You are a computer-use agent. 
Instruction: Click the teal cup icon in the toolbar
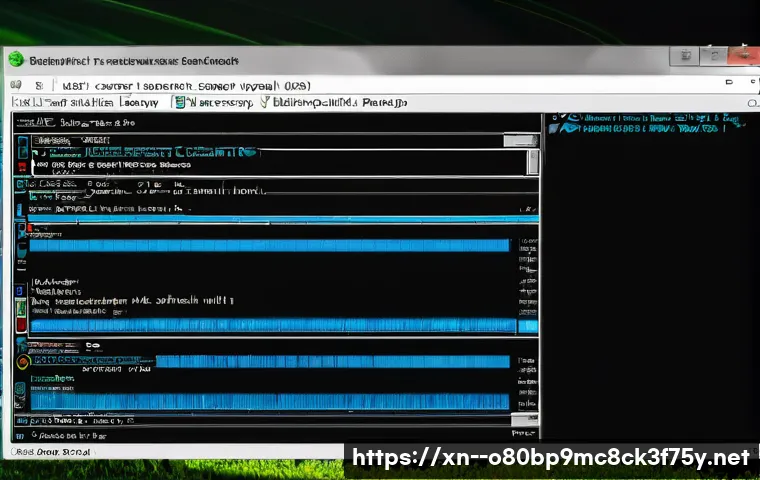coord(180,102)
